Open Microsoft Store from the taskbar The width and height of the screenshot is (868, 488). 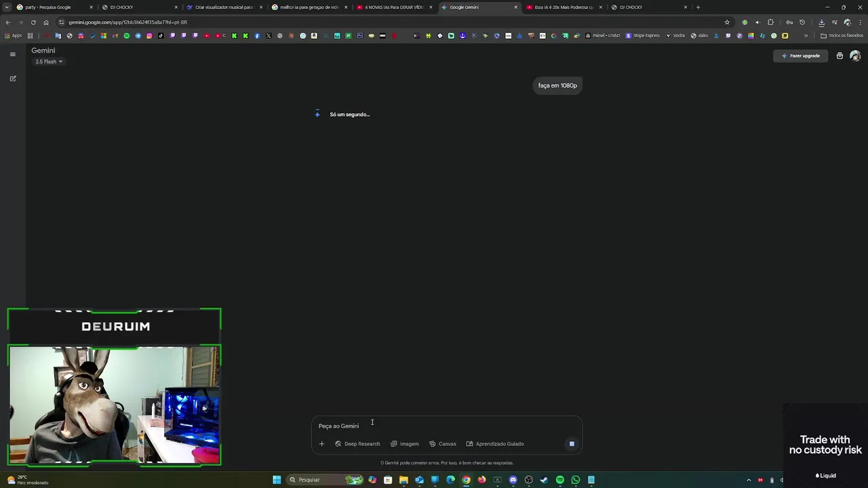click(388, 480)
